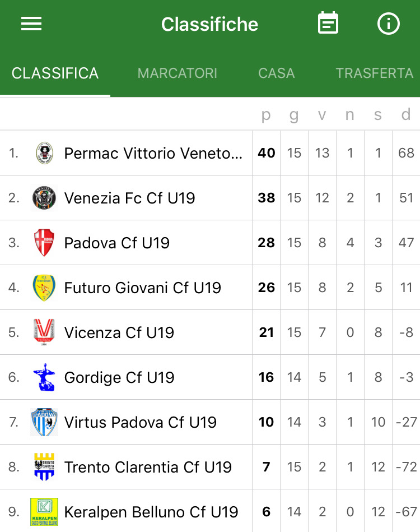Tap the Virtus Padova striped crest

coord(44,422)
